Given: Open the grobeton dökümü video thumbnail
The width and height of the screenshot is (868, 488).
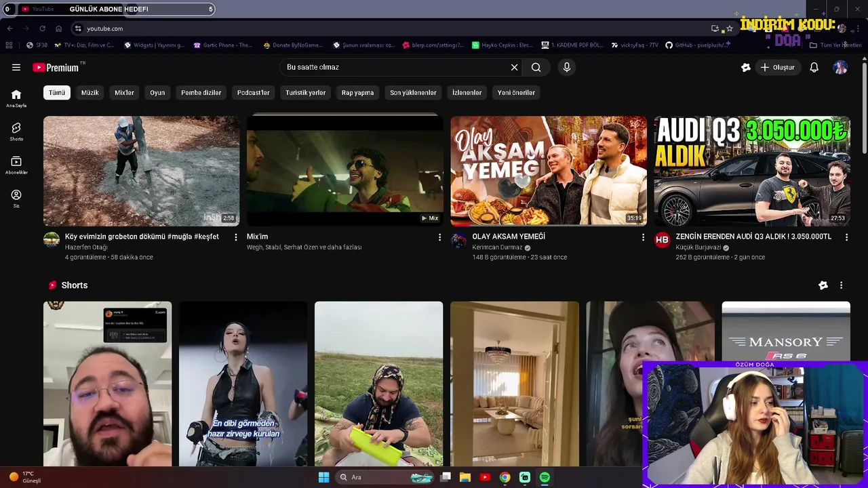Looking at the screenshot, I should click(141, 171).
